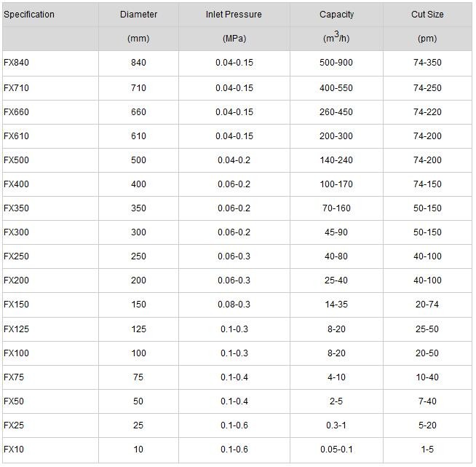Click the 500-900 capacity value
476x467 pixels.
[336, 63]
